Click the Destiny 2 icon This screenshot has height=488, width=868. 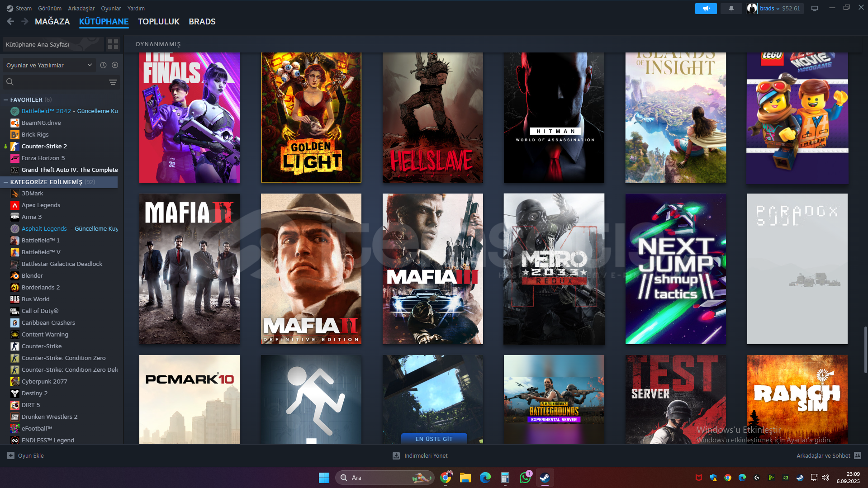(x=15, y=393)
